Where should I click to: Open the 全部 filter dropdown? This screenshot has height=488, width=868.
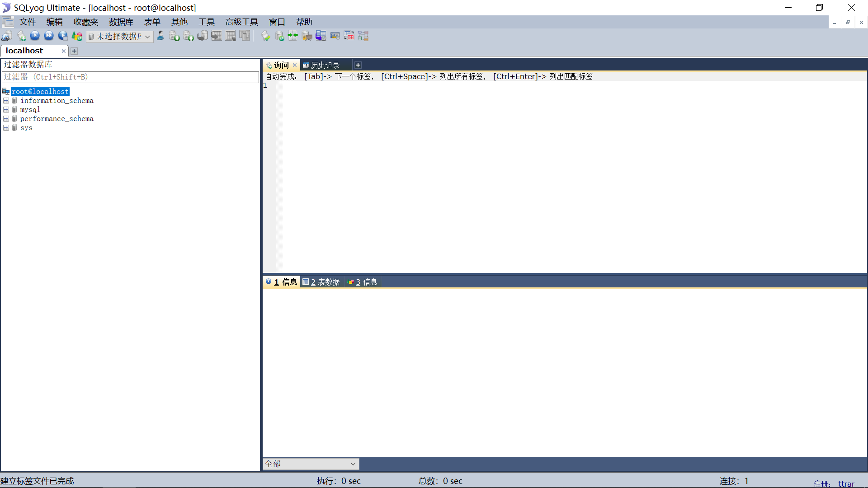coord(311,464)
